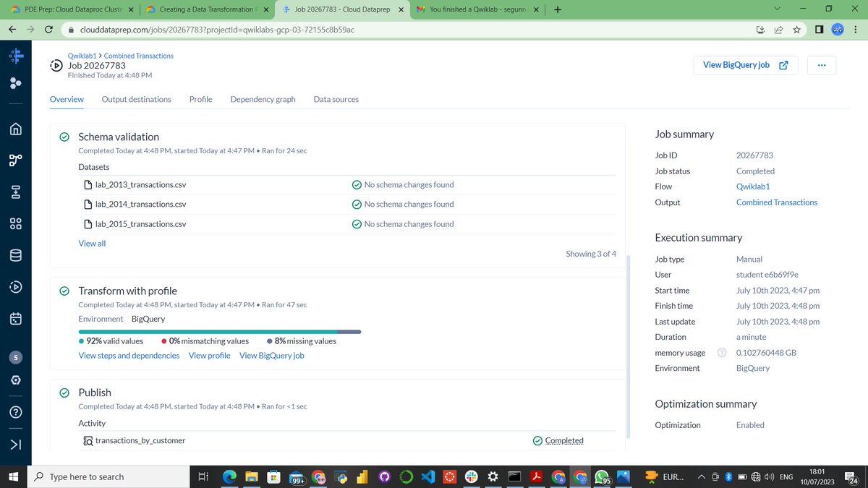Image resolution: width=868 pixels, height=488 pixels.
Task: Click the memory usage help tooltip icon
Action: click(x=721, y=353)
